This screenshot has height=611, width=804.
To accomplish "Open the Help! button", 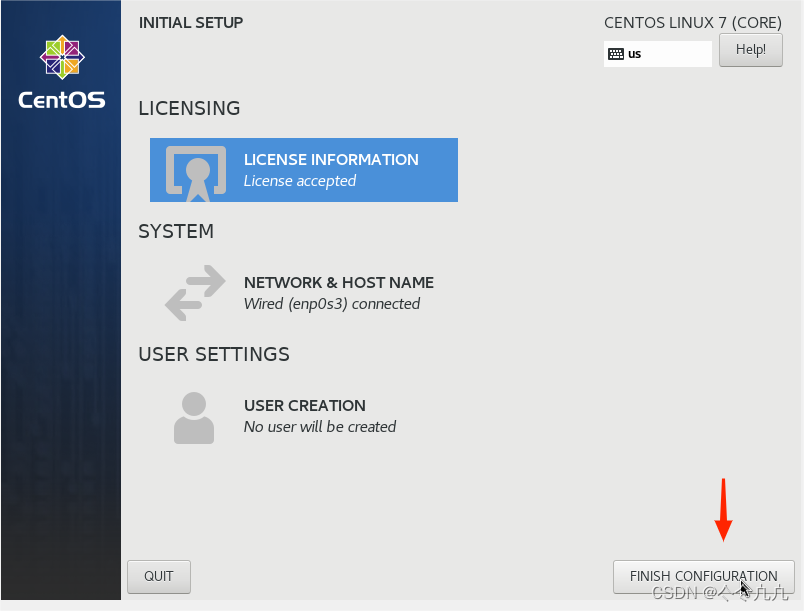I will (x=751, y=50).
